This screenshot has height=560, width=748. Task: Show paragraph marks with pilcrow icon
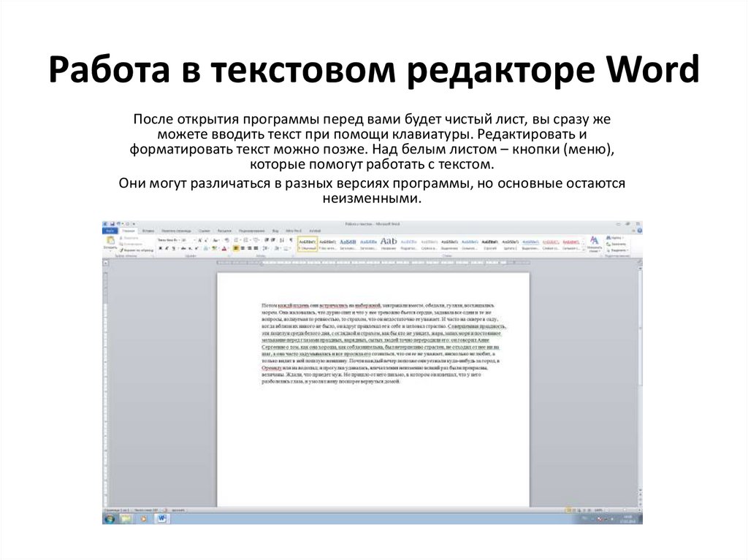(x=289, y=239)
